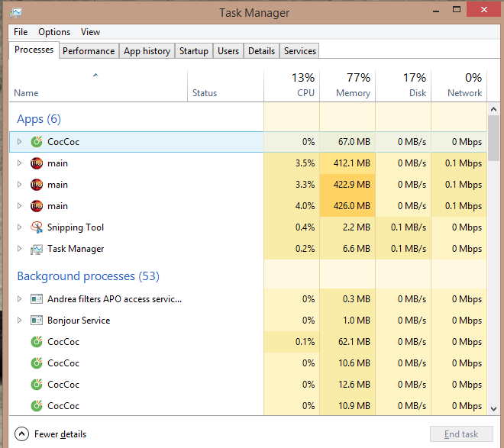Click the Task Manager title bar icon

[x=16, y=13]
